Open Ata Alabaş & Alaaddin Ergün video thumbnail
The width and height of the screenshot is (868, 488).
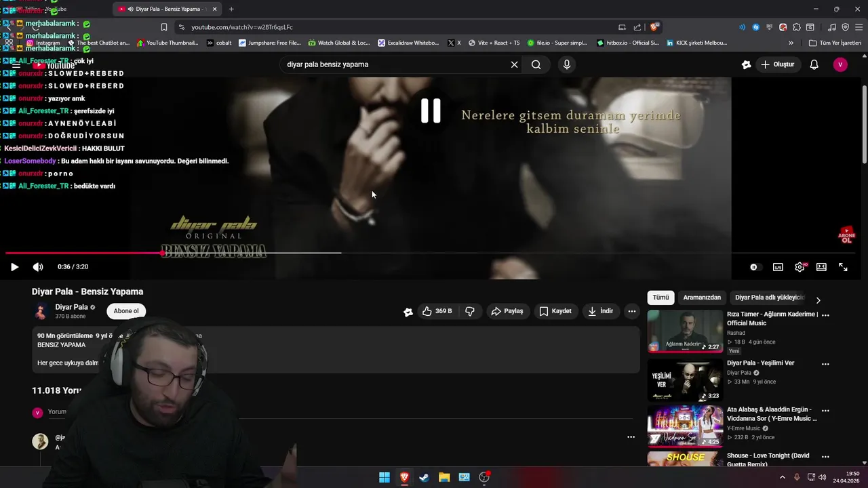click(x=685, y=426)
